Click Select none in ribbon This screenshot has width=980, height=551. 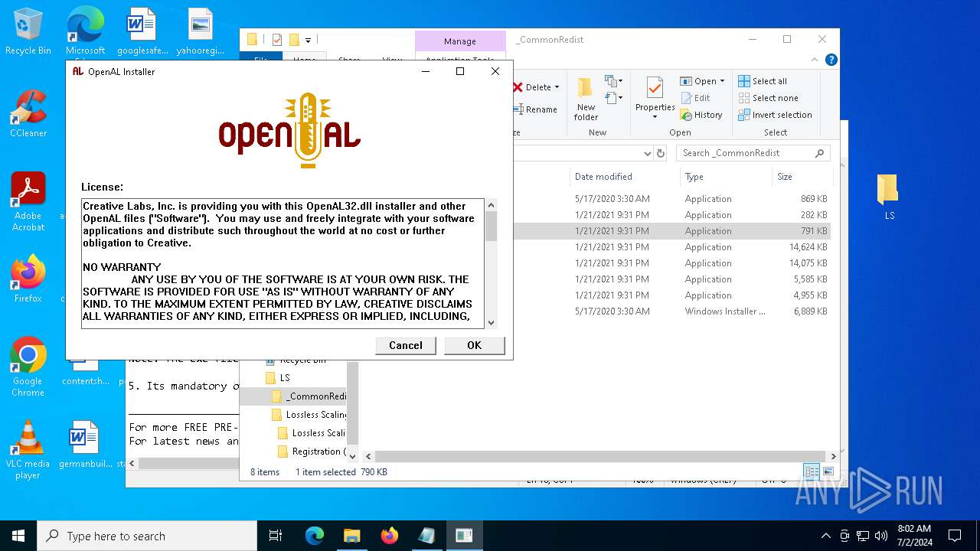(768, 98)
